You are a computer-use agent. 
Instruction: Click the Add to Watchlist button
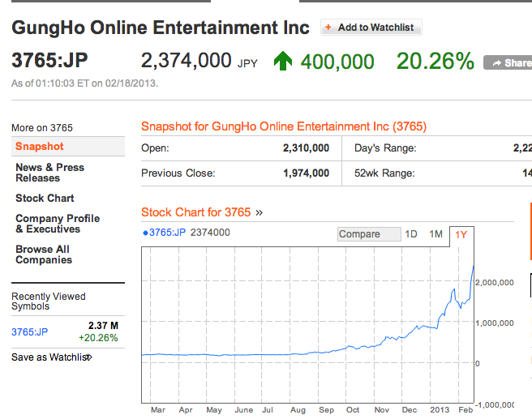click(x=371, y=28)
